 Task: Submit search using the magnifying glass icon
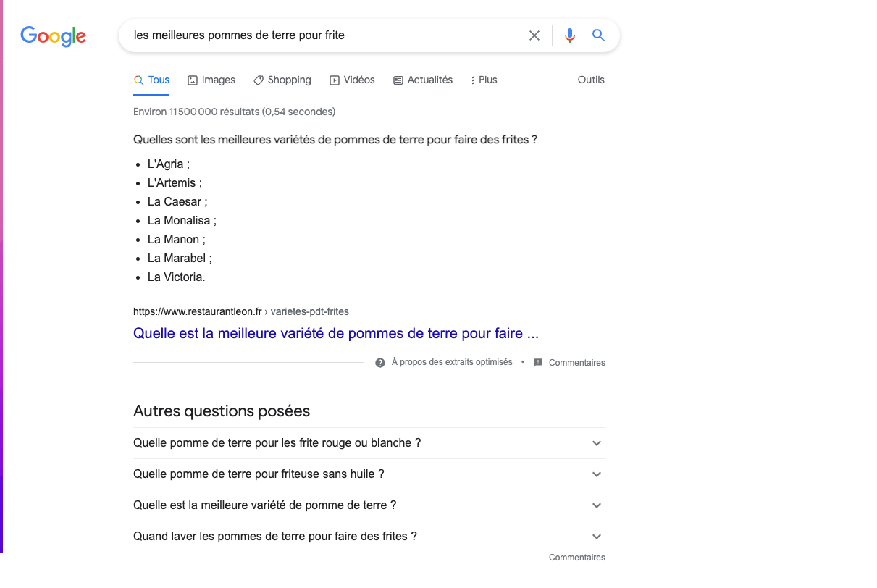pos(598,35)
